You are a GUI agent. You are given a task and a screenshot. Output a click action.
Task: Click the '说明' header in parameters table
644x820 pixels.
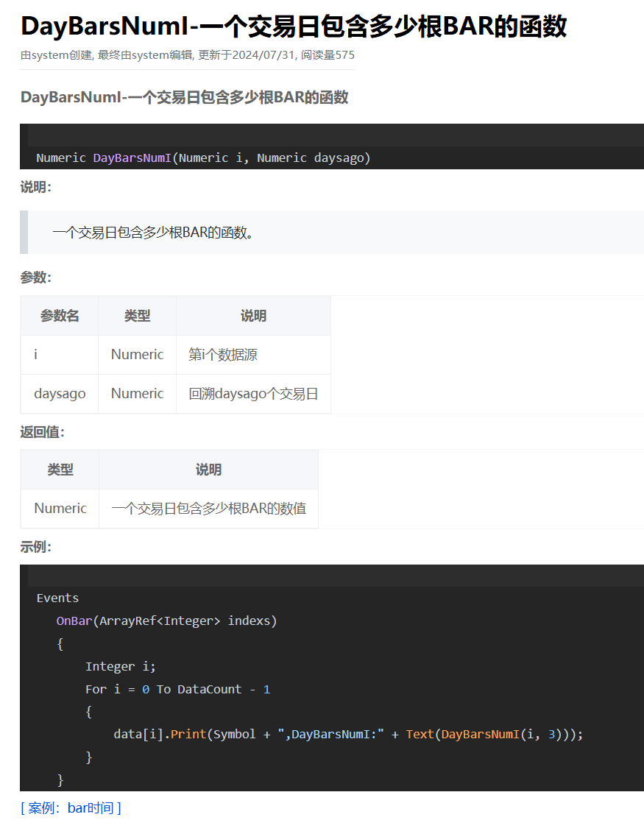253,316
